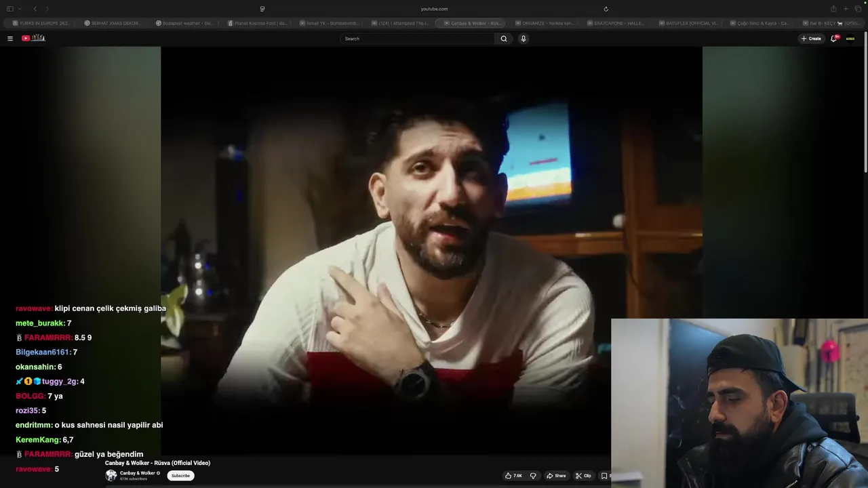
Task: Click the webcam overlay thumbnail
Action: pos(739,403)
